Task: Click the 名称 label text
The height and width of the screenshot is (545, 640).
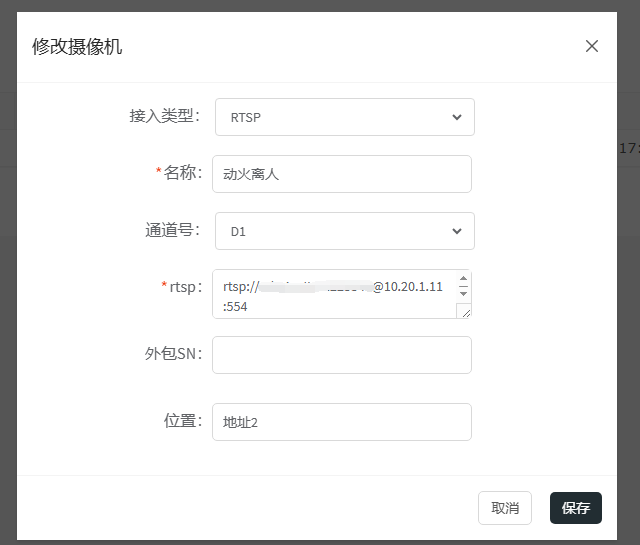Action: coord(183,173)
